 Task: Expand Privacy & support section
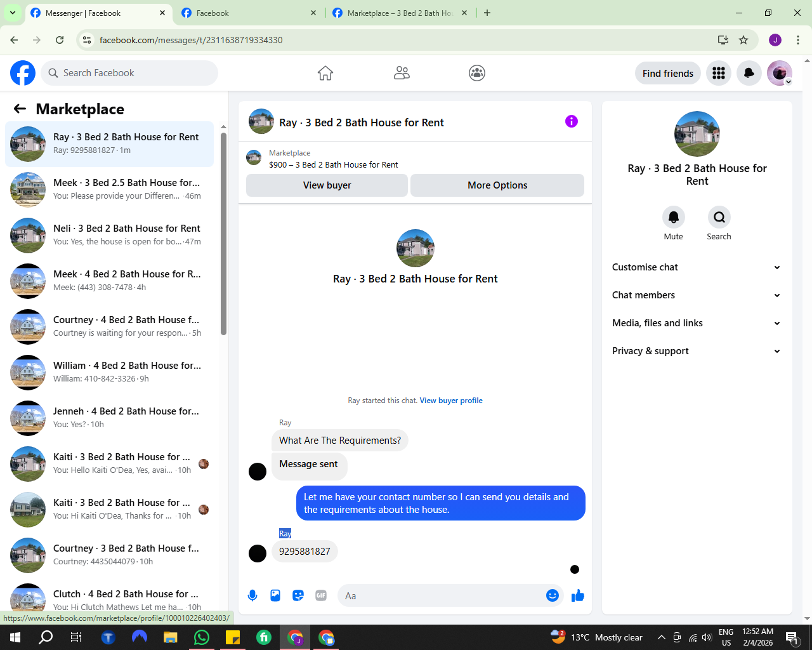point(696,351)
